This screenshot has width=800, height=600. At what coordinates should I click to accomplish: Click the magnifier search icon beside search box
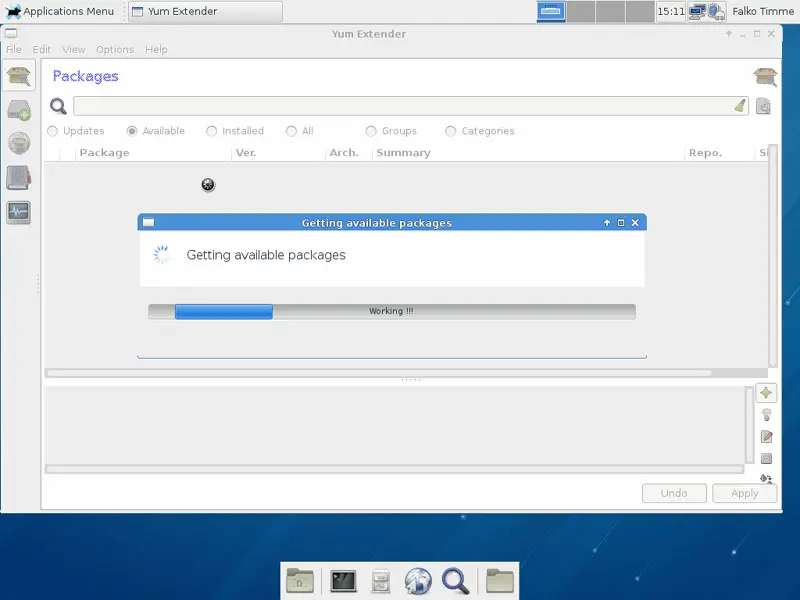click(x=58, y=106)
